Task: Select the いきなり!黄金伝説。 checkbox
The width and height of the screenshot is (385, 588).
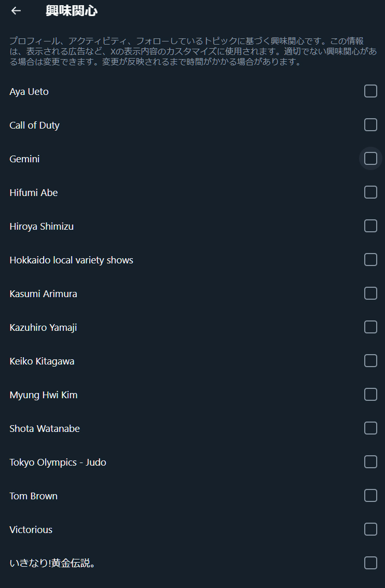Action: tap(370, 563)
